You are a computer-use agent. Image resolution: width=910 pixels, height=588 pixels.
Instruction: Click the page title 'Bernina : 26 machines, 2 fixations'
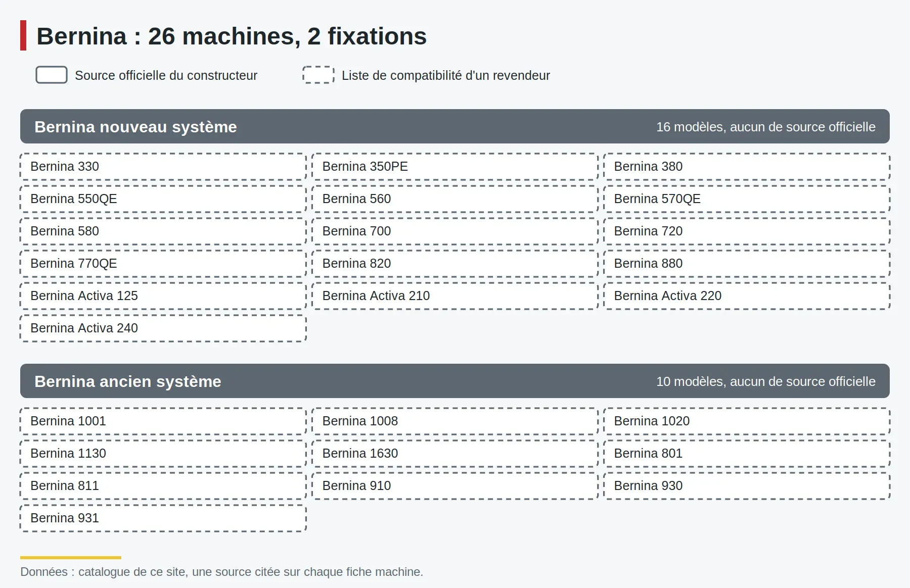pos(232,36)
